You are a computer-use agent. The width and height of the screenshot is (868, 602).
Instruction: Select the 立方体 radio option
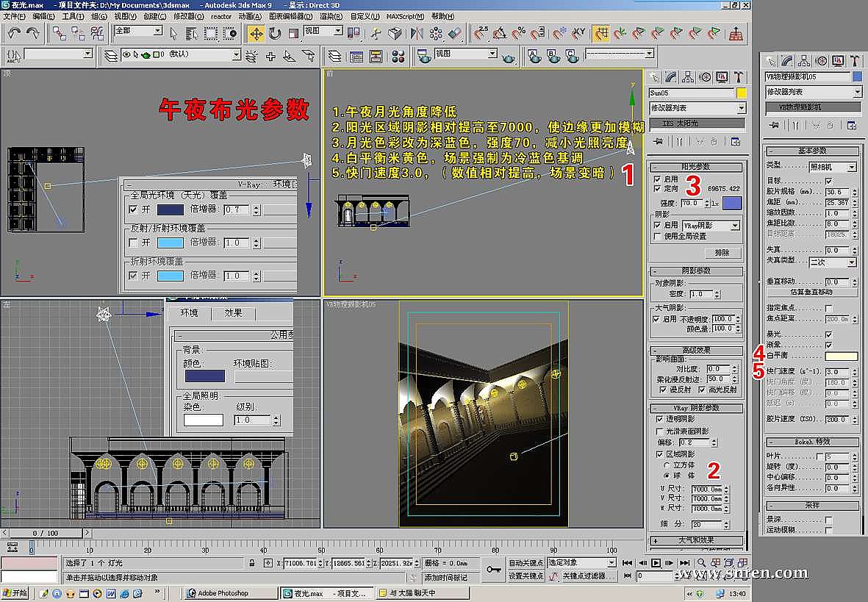(x=667, y=465)
